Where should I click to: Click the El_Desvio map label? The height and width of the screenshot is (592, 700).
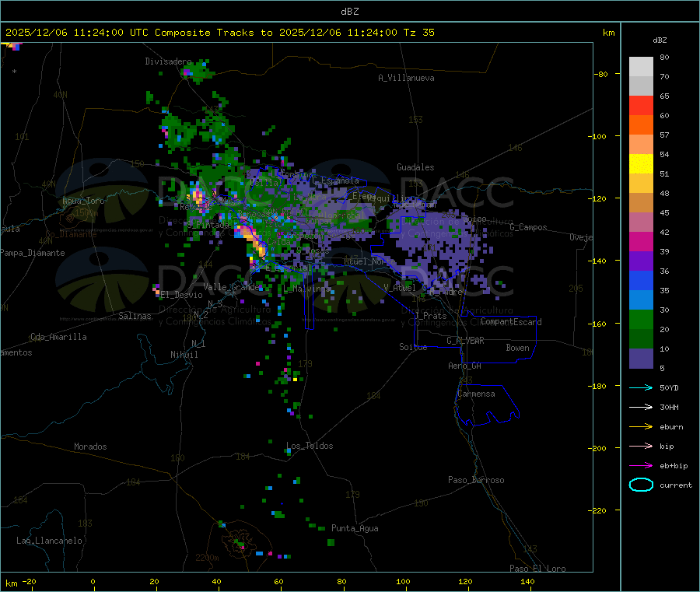(182, 295)
